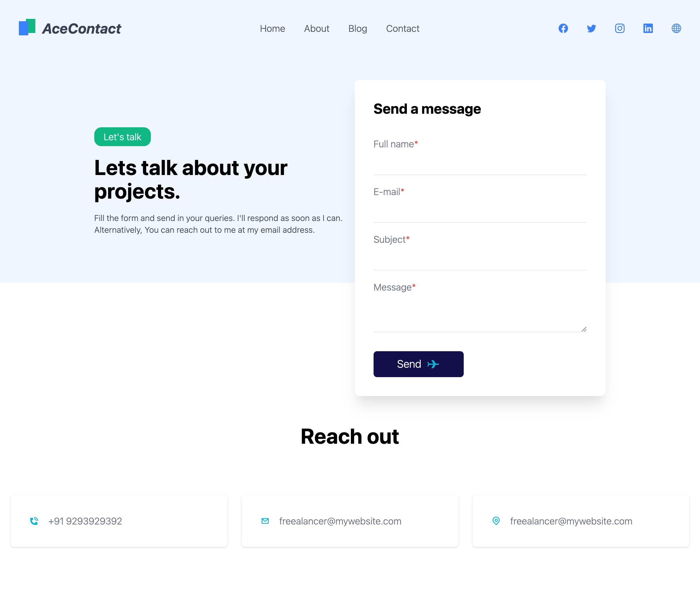Screen dimensions: 700x594
Task: Click the phone number icon
Action: (x=34, y=521)
